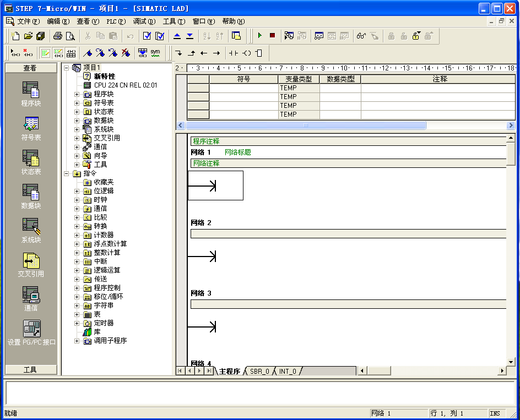Screen dimensions: 520x420
Task: Click the New project toolbar icon
Action: tap(15, 36)
